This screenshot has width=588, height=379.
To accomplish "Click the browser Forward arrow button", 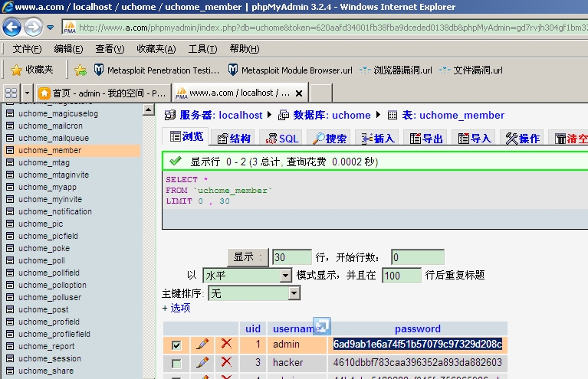I will point(34,28).
